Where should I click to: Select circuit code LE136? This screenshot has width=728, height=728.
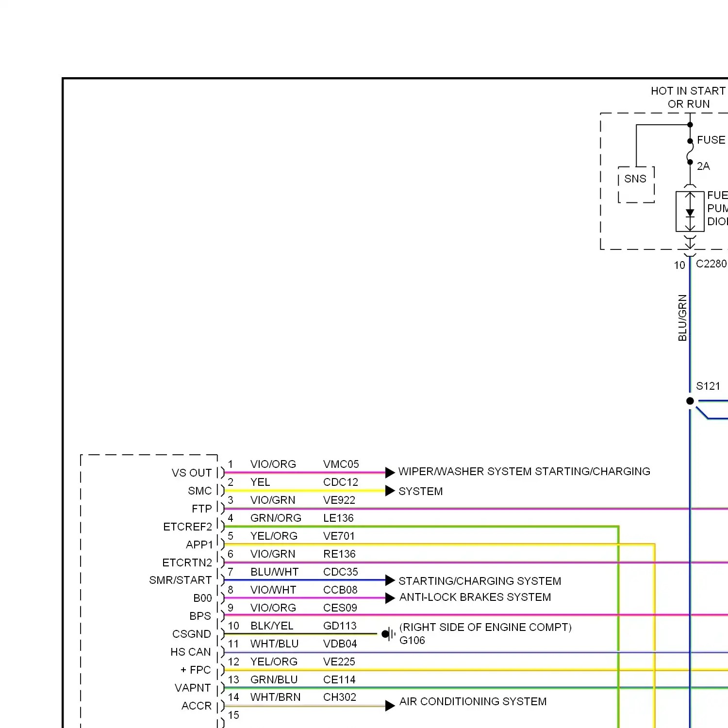(x=338, y=518)
